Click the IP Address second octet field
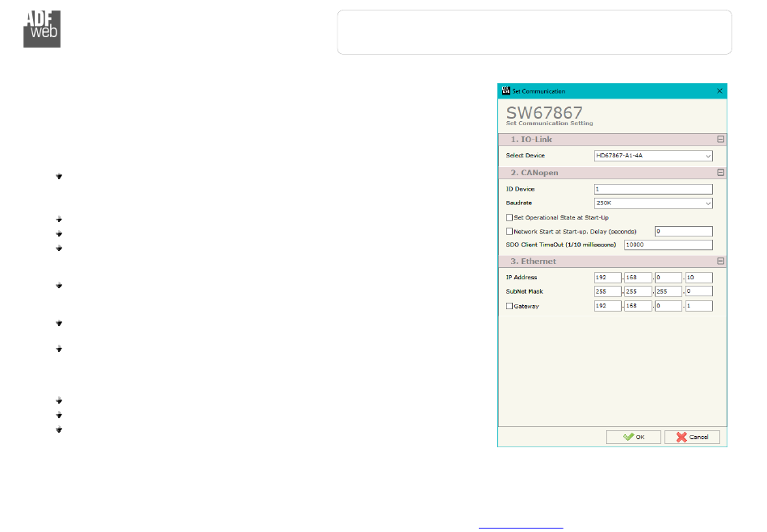This screenshot has width=767, height=532. [x=638, y=278]
